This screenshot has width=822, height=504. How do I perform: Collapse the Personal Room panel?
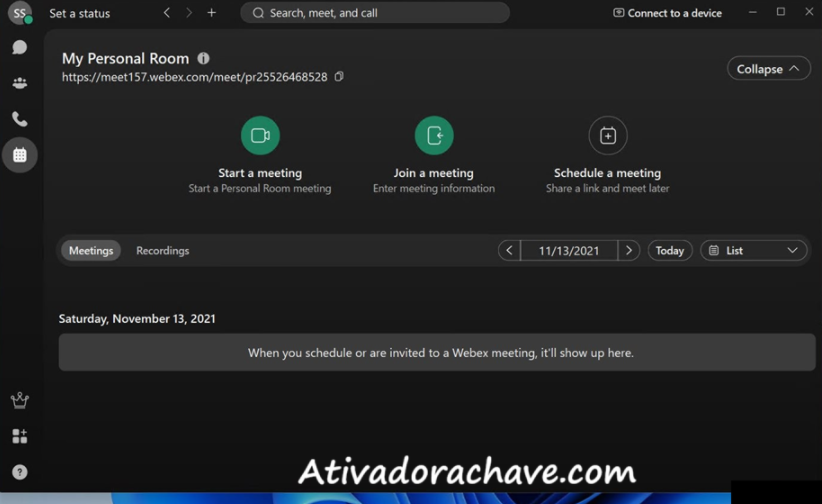pyautogui.click(x=769, y=69)
